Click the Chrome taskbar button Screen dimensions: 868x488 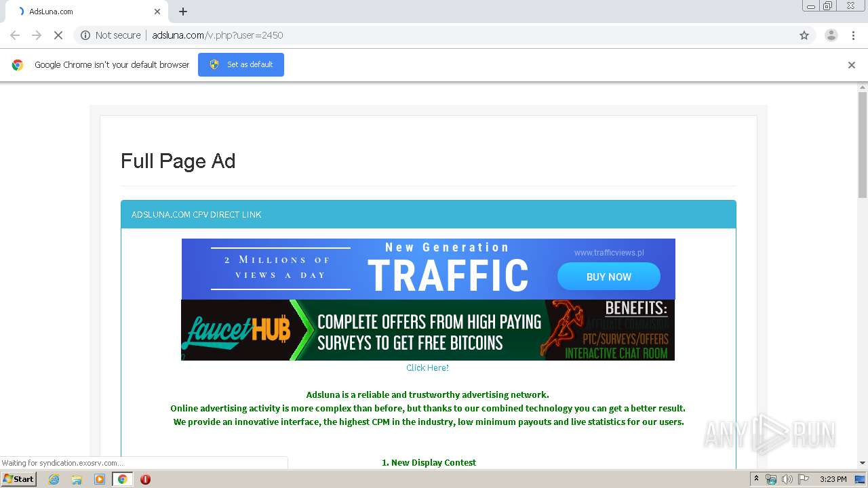tap(122, 479)
